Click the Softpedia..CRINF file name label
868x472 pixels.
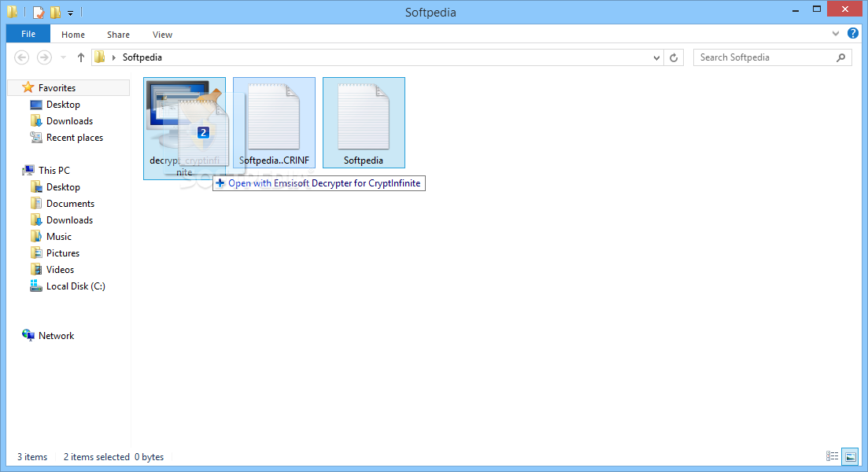click(274, 160)
